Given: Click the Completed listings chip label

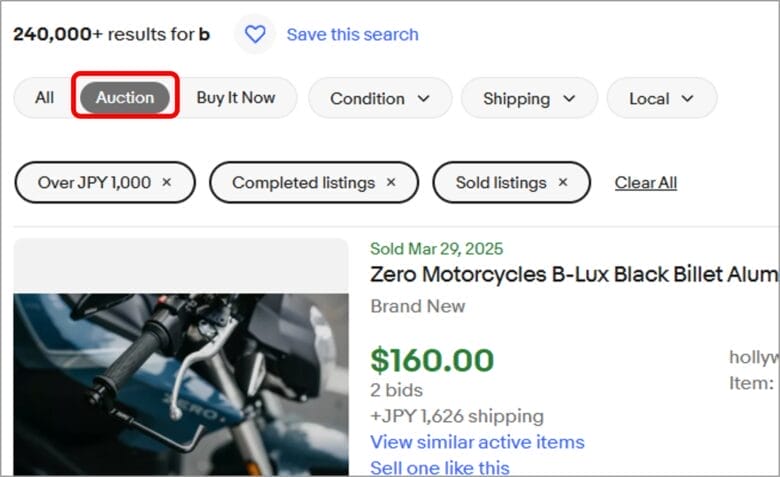Looking at the screenshot, I should point(303,182).
